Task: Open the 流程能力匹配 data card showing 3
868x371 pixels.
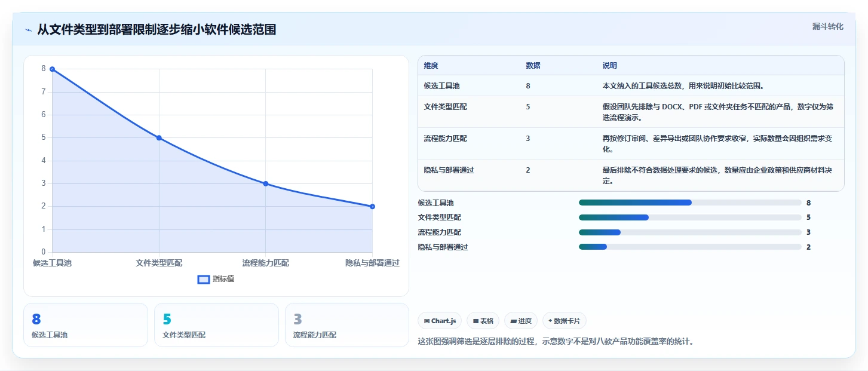Action: pos(347,325)
